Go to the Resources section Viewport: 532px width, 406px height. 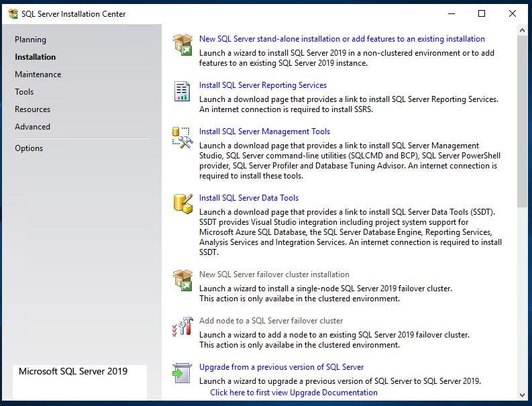tap(33, 109)
